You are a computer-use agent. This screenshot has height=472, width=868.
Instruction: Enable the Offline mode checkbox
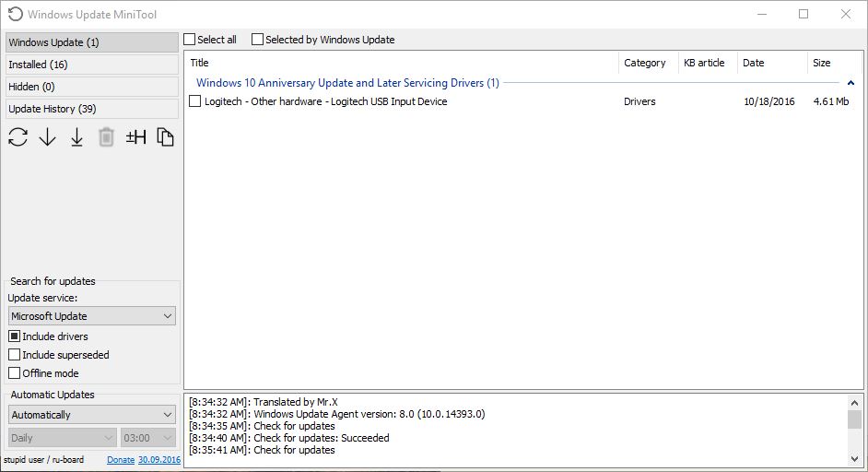(15, 372)
